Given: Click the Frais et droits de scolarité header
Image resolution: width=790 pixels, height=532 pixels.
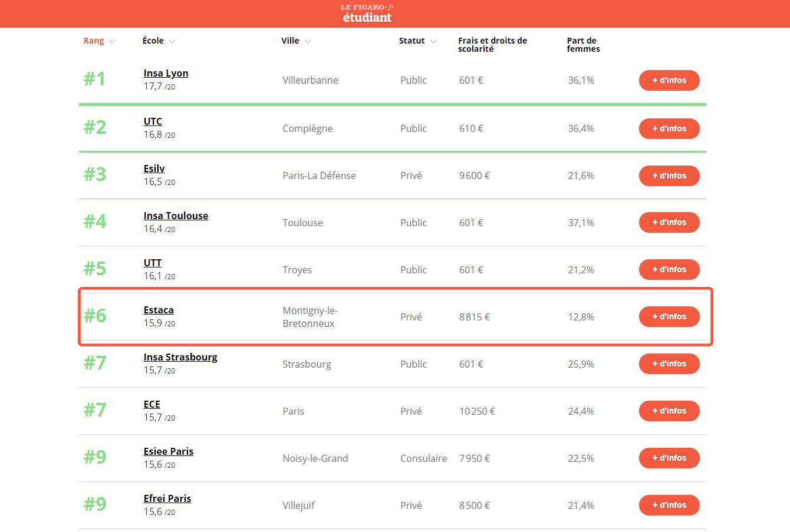Looking at the screenshot, I should click(x=492, y=45).
